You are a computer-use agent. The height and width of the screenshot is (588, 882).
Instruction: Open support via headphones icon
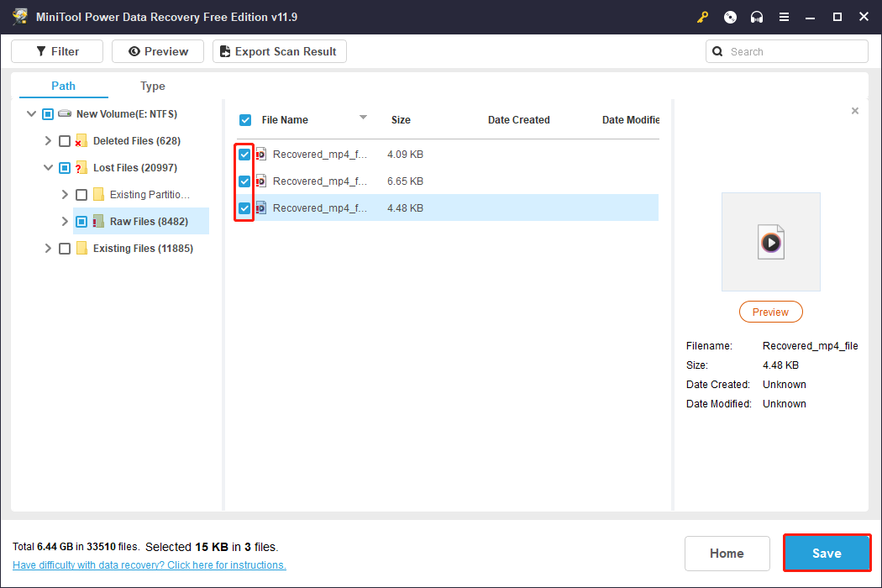[757, 18]
